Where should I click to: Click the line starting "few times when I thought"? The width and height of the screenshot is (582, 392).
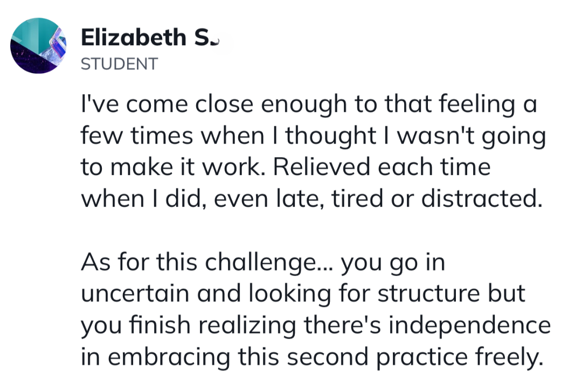313,136
